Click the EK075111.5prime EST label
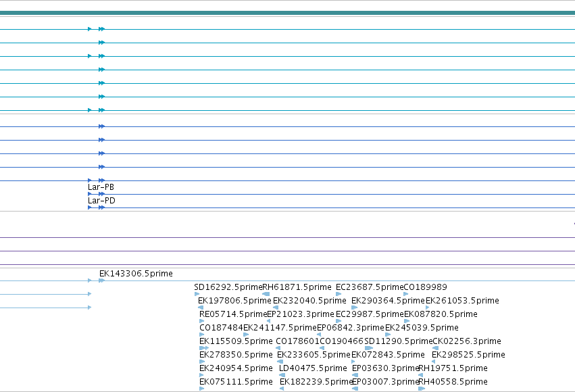 [236, 382]
